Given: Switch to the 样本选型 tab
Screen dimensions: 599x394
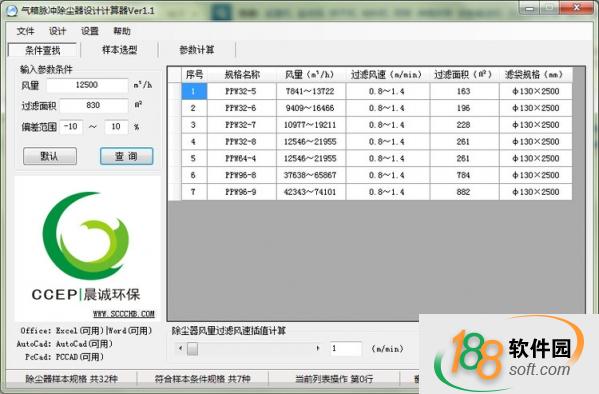Looking at the screenshot, I should [120, 50].
